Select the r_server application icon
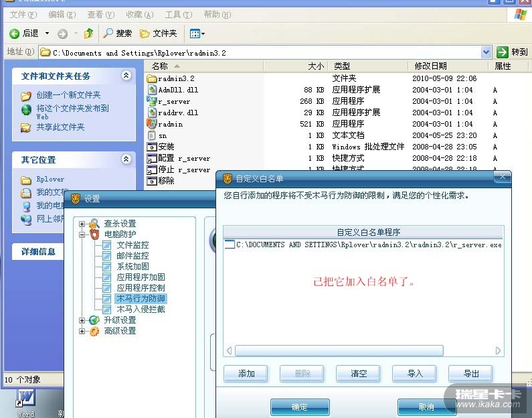The width and height of the screenshot is (532, 418). 152,101
